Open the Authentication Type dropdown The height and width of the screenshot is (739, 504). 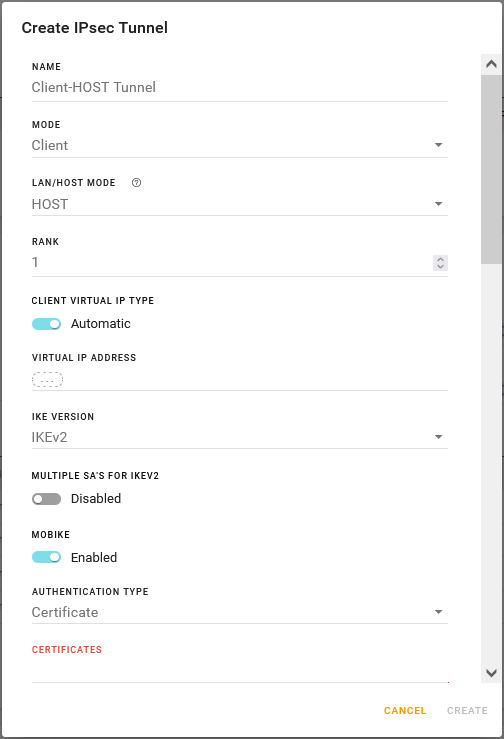[240, 612]
